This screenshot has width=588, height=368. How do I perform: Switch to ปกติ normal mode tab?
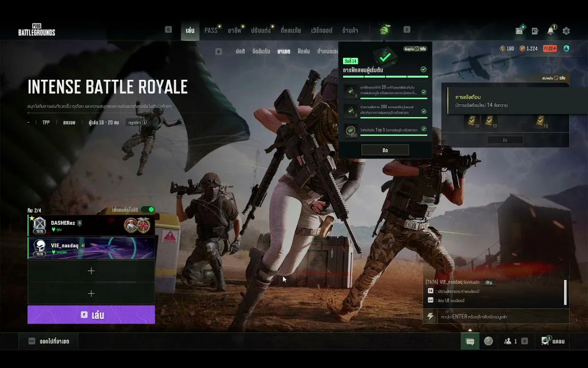[240, 52]
